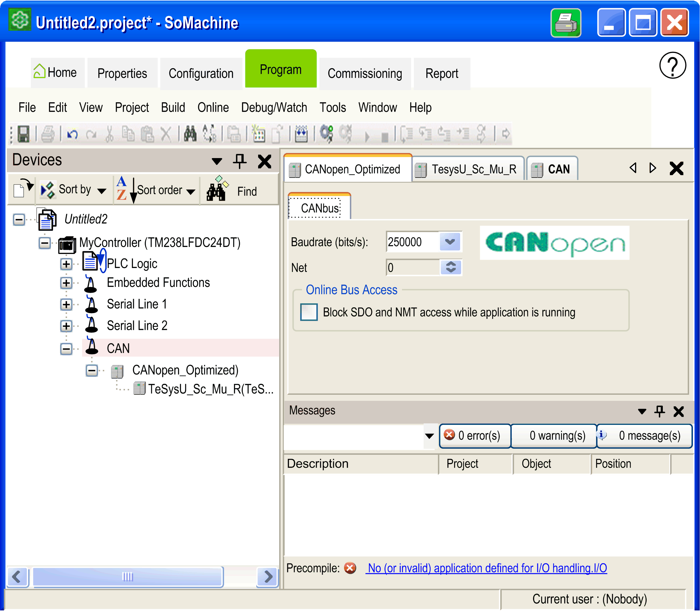Click the Save floppy disk toolbar icon
The width and height of the screenshot is (700, 611).
pyautogui.click(x=23, y=134)
